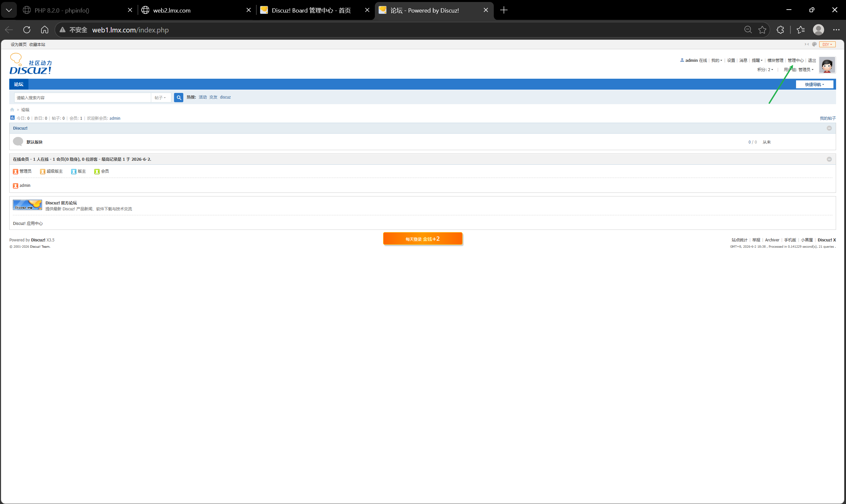Screen dimensions: 846x504
Task: Open 模块管理 module management
Action: pyautogui.click(x=775, y=61)
